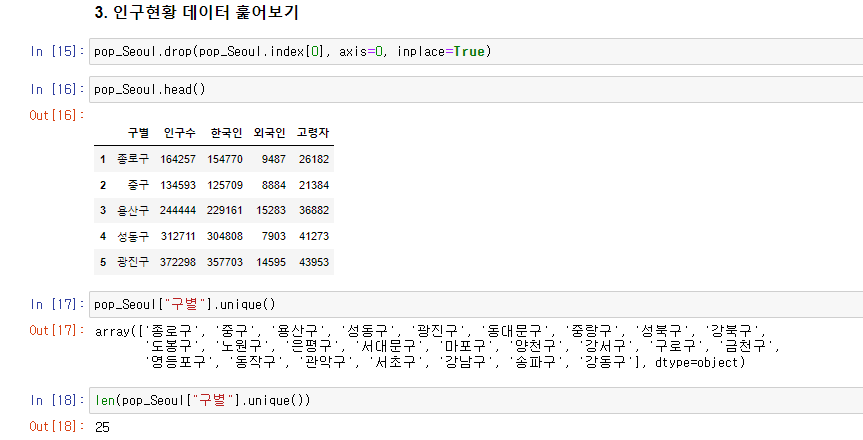Click Korean count 357703
Viewport: 863px width, 440px height.
225,262
